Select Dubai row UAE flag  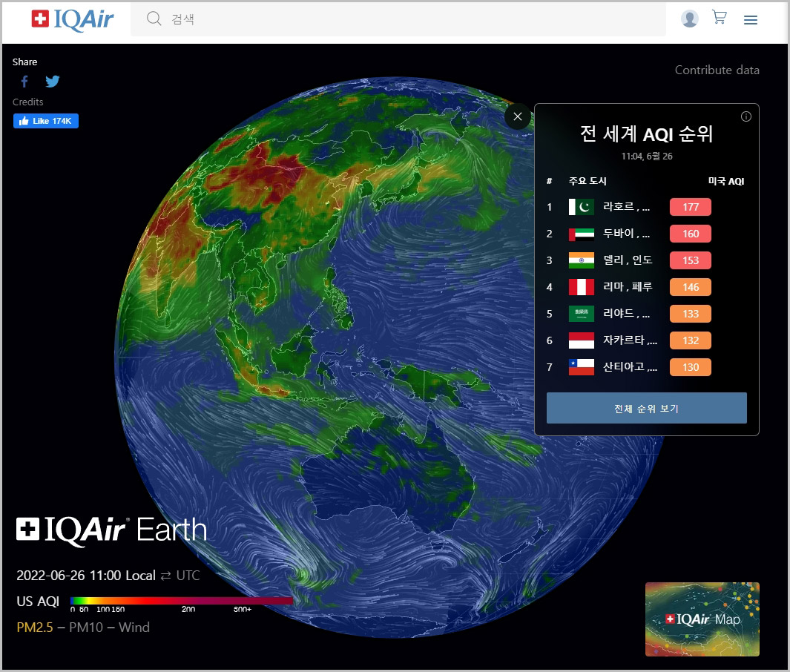click(x=581, y=234)
